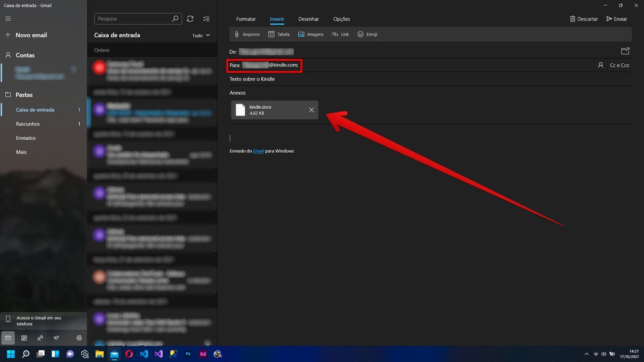Expand the Tudo filter dropdown
Viewport: 644px width, 362px height.
pyautogui.click(x=201, y=35)
